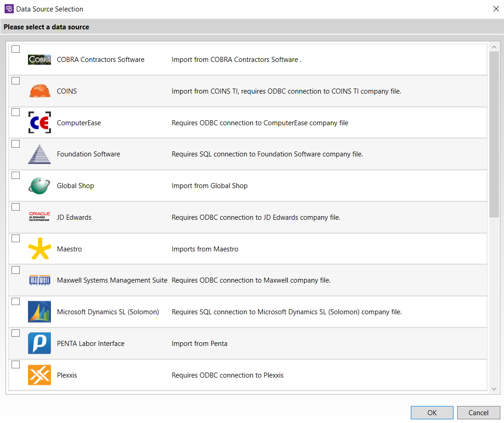Confirm selection with the OK button
This screenshot has width=504, height=423.
coord(432,413)
